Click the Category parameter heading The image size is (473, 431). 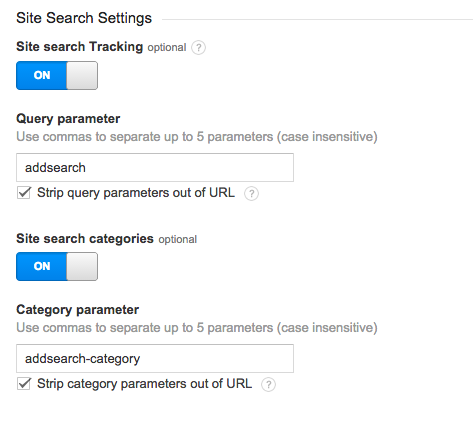(x=77, y=310)
